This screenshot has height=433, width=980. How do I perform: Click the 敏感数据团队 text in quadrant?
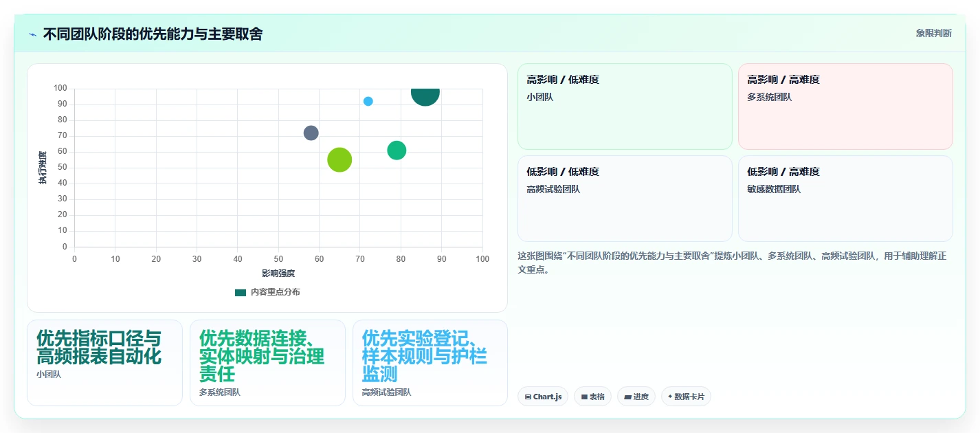[x=774, y=189]
